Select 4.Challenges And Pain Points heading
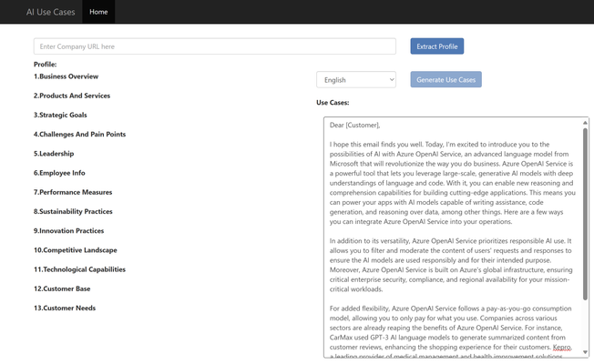 coord(79,135)
